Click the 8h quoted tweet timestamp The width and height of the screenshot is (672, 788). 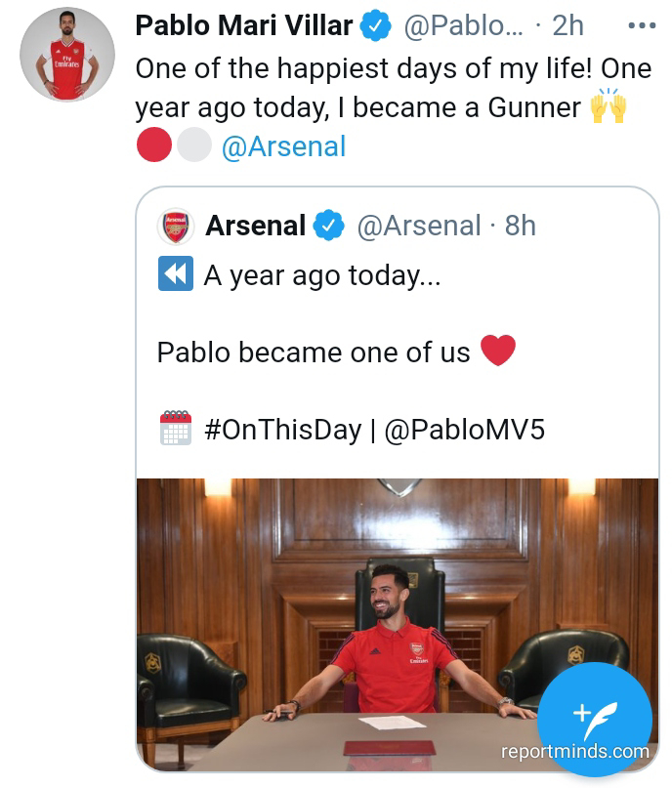pos(520,227)
